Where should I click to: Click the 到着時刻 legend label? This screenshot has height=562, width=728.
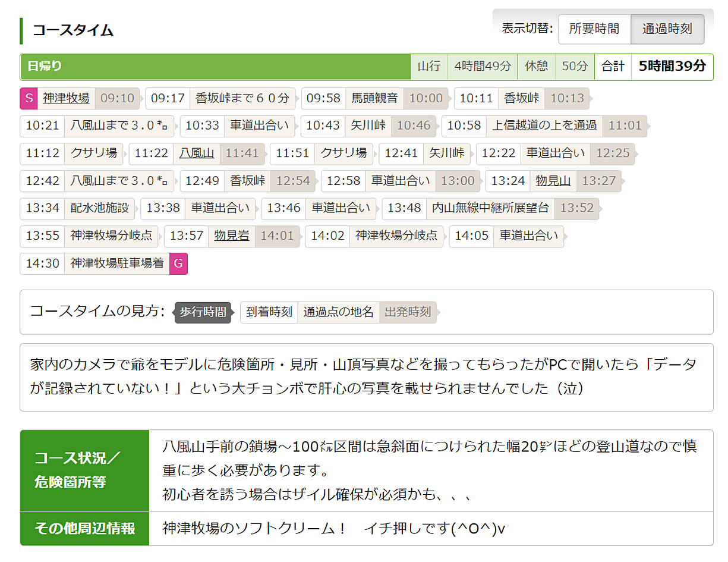[x=269, y=312]
